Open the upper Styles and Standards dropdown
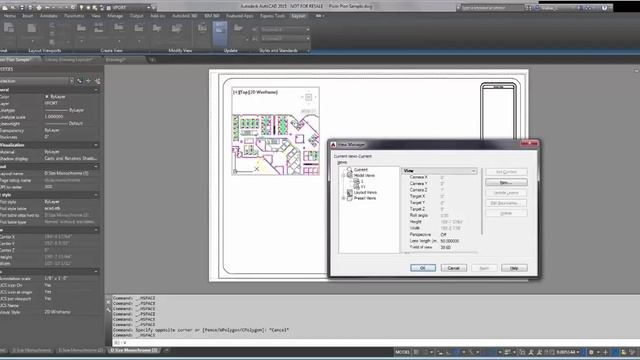640x360 pixels. (x=284, y=29)
